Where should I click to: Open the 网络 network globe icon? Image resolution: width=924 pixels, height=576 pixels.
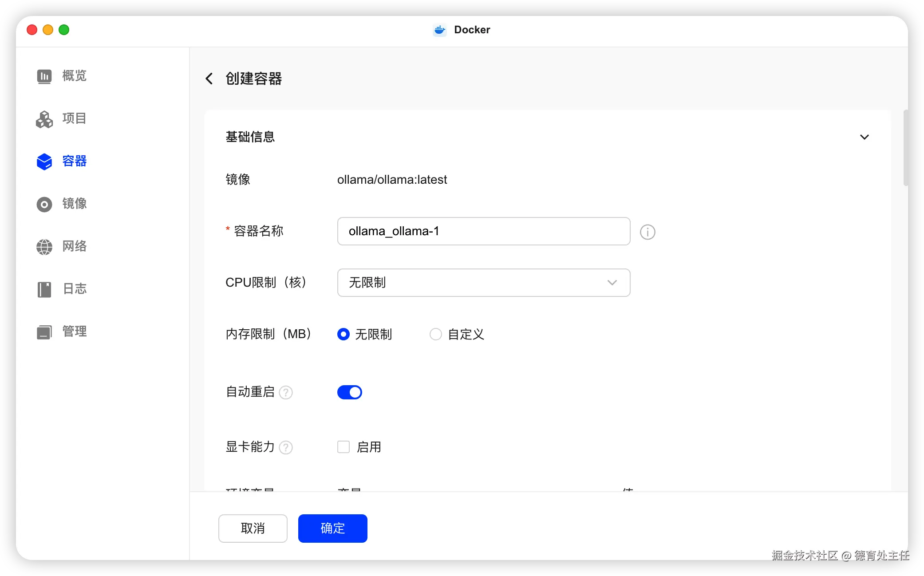tap(44, 247)
